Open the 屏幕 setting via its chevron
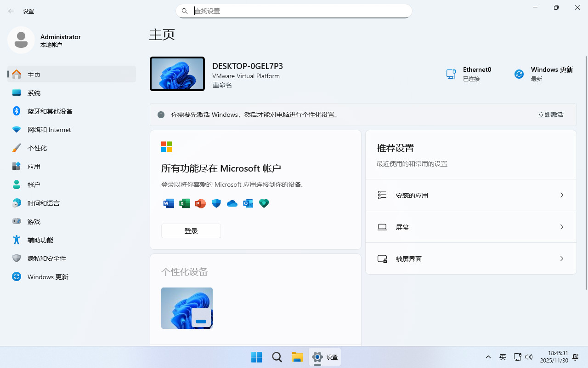Viewport: 588px width, 368px height. (561, 227)
